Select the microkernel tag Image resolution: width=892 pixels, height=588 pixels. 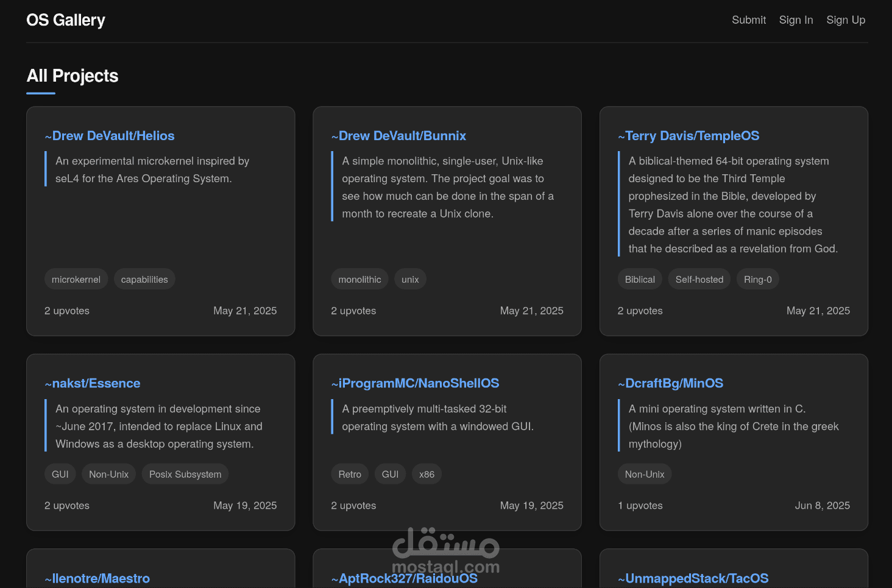pos(76,279)
